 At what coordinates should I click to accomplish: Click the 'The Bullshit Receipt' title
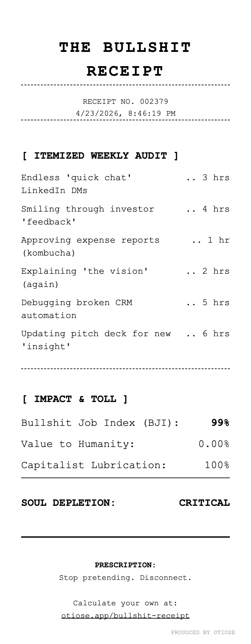125,60
